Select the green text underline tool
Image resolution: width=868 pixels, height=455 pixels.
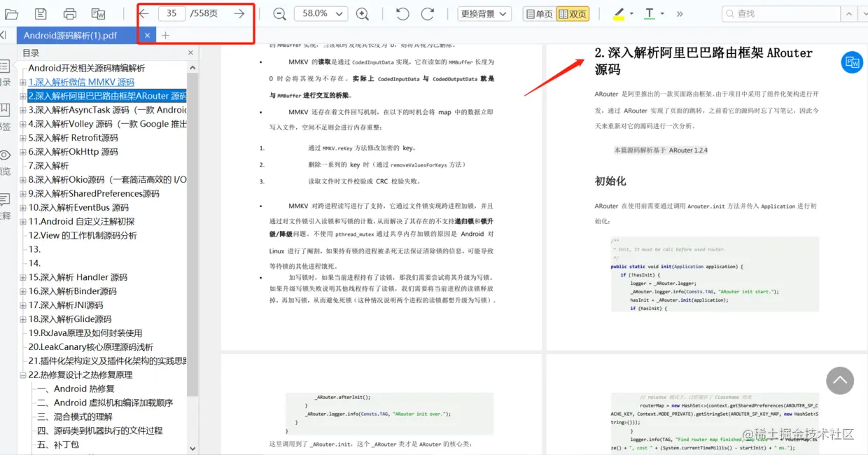(650, 13)
